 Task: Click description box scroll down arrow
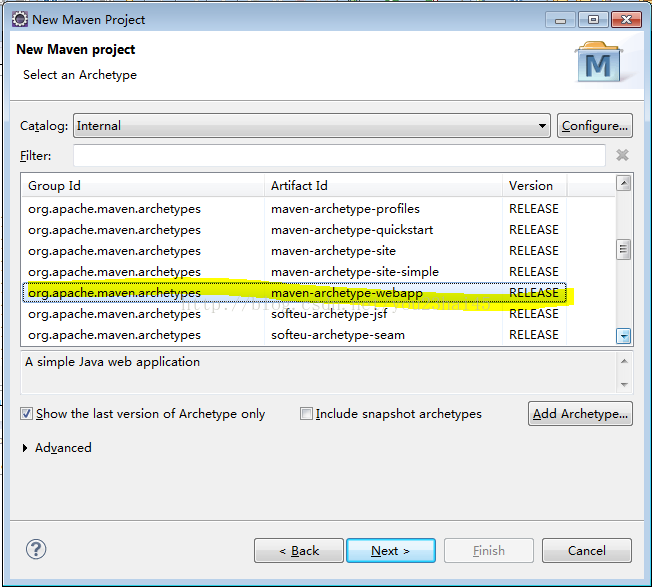(624, 384)
